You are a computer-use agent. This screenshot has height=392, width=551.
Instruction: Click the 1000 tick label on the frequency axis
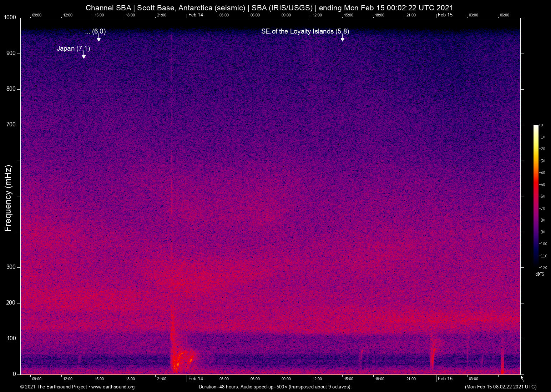pos(10,17)
